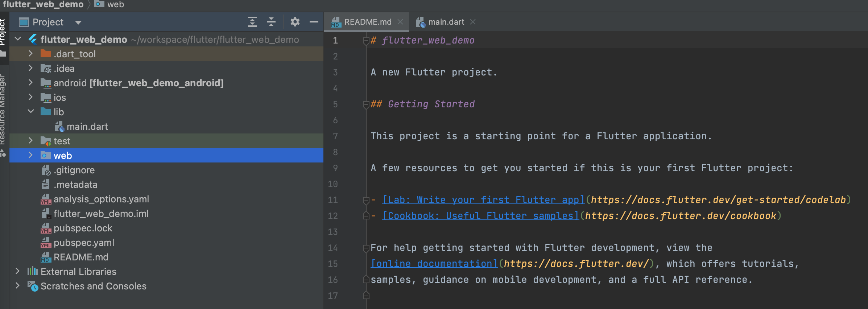Screen dimensions: 868x309
Task: Expand the test folder
Action: click(30, 141)
